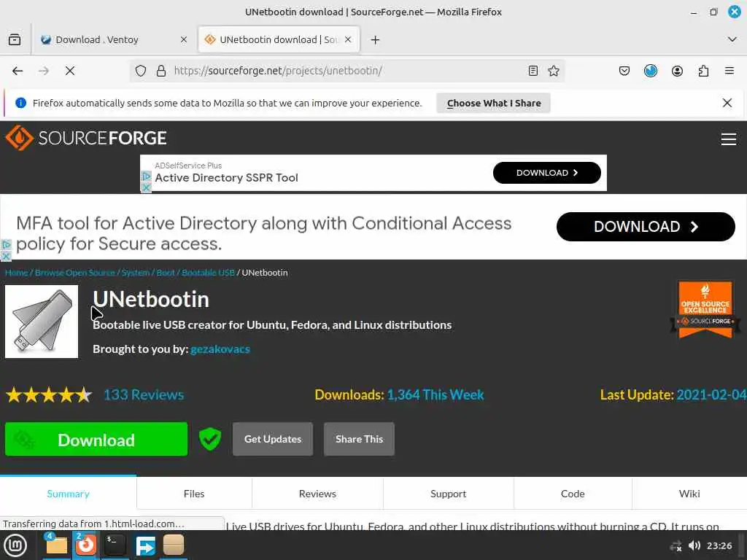Image resolution: width=747 pixels, height=560 pixels.
Task: Close the UNetbootin download tab
Action: coord(348,39)
